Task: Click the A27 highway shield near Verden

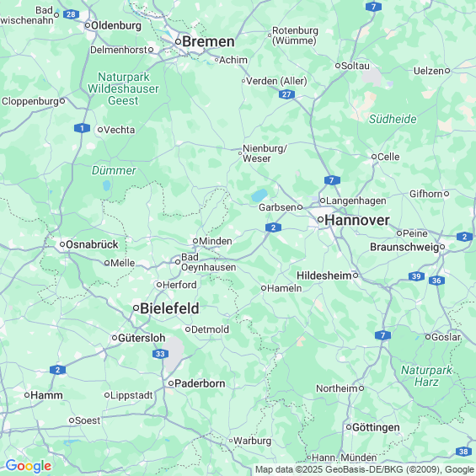Action: 286,94
